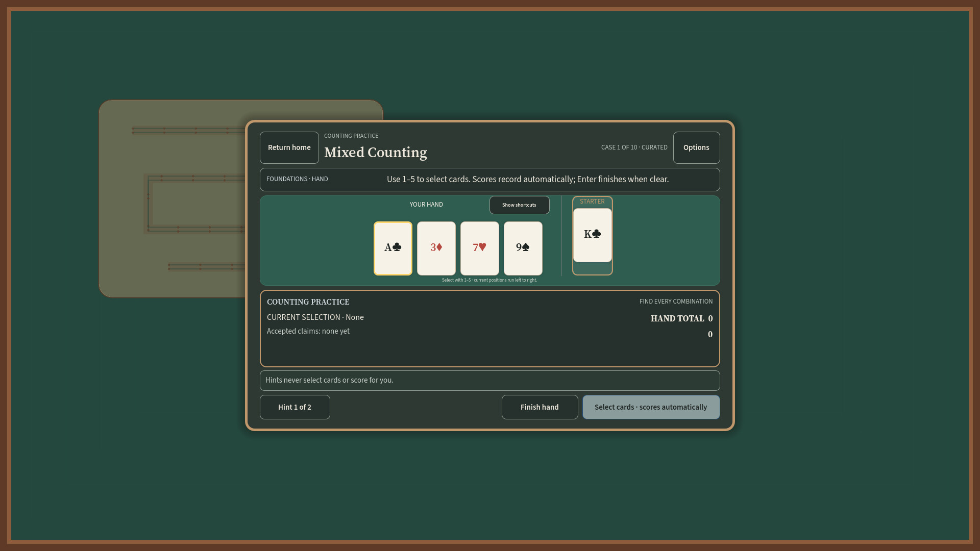This screenshot has width=980, height=551.
Task: Click the CASE 1 OF 10 · CURATED label
Action: click(634, 147)
